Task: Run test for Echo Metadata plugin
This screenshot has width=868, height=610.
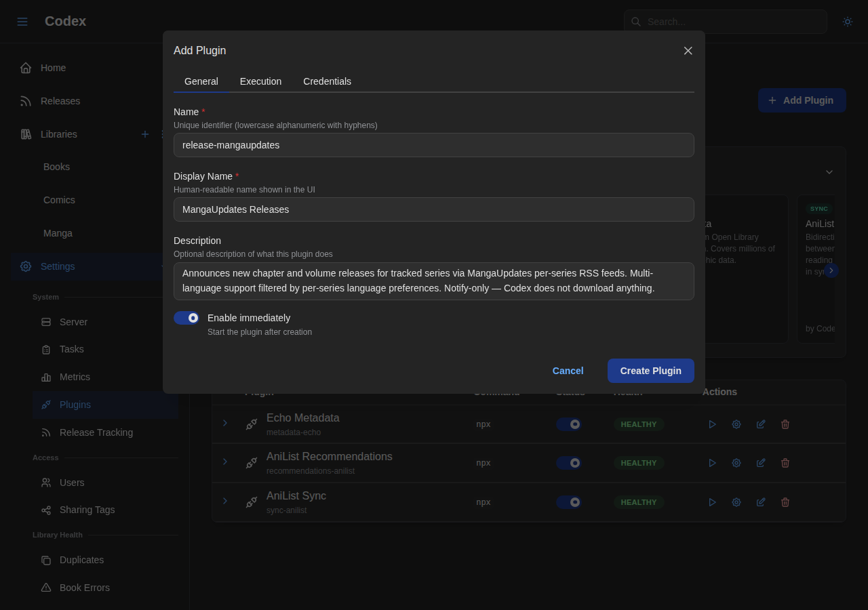Action: pyautogui.click(x=712, y=424)
